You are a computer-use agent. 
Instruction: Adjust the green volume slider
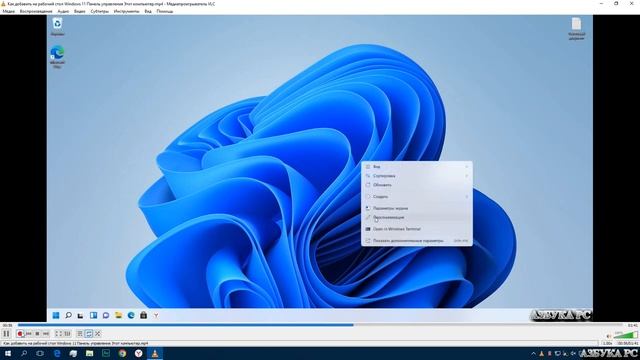point(625,336)
